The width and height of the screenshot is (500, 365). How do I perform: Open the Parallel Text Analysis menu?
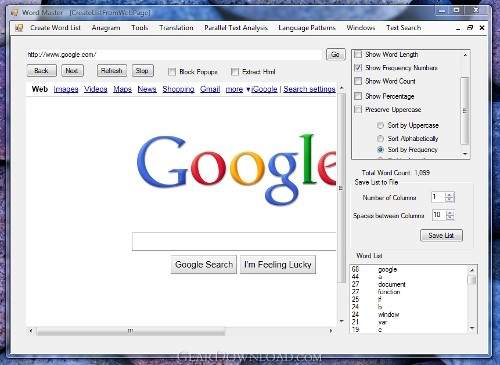click(x=236, y=28)
